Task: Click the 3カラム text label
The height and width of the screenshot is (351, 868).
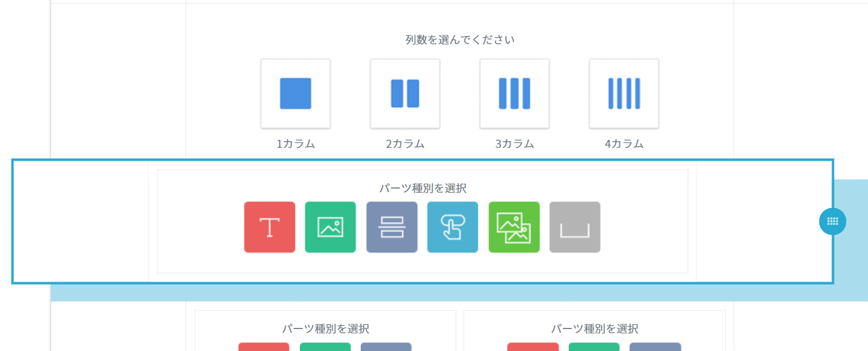Action: (x=515, y=144)
